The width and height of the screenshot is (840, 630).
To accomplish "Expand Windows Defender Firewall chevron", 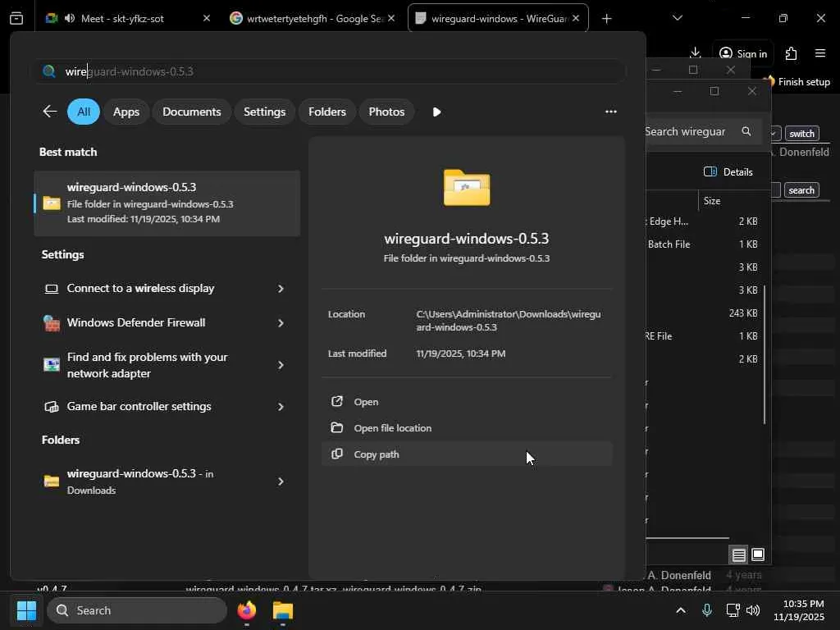I will coord(281,323).
